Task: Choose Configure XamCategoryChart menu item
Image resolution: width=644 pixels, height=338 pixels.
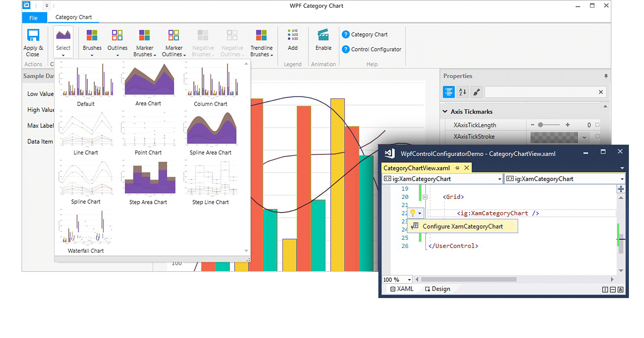Action: [463, 226]
